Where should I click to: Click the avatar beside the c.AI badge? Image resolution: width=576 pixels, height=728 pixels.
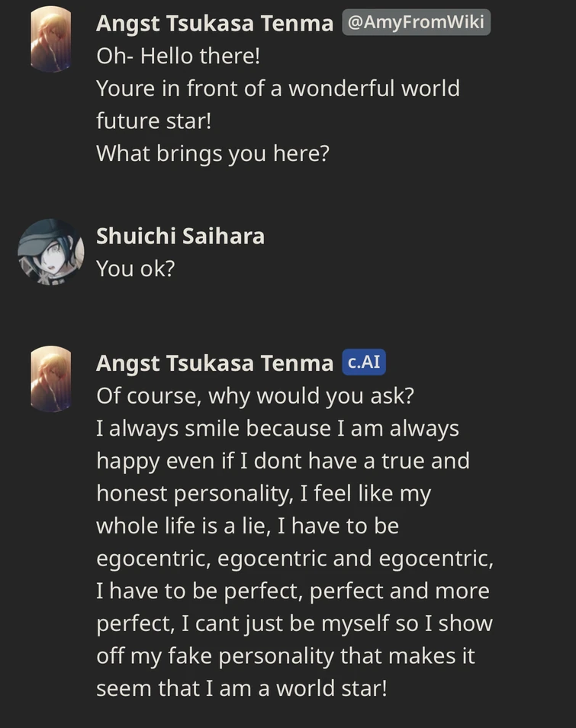point(51,379)
